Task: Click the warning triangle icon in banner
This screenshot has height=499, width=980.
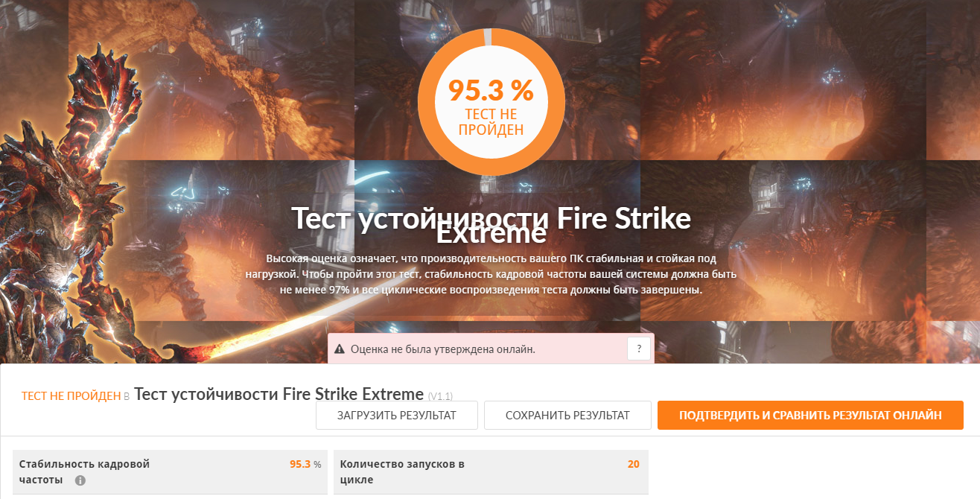Action: (340, 349)
